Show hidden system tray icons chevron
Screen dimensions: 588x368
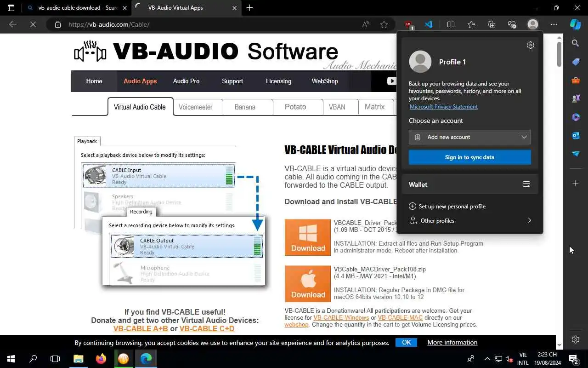tap(487, 359)
